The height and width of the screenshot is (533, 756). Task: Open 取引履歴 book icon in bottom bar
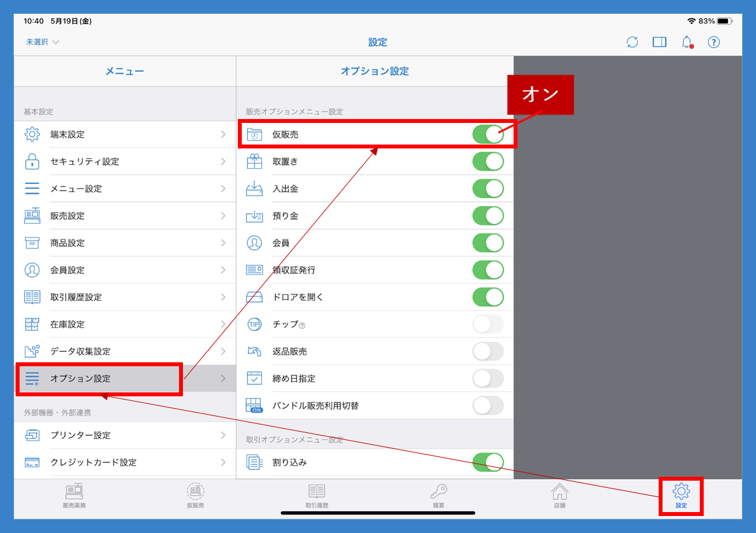(x=317, y=496)
